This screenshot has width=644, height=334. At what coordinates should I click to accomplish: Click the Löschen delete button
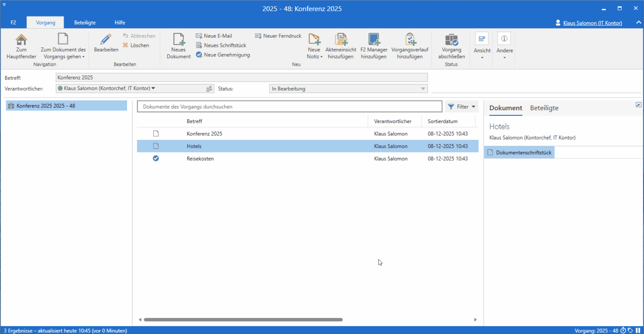[x=136, y=45]
